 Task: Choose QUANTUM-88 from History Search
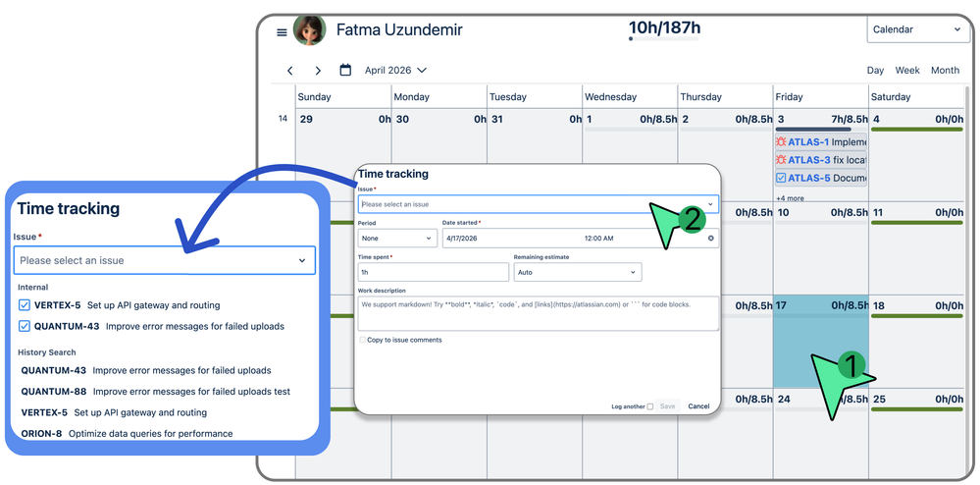point(156,391)
